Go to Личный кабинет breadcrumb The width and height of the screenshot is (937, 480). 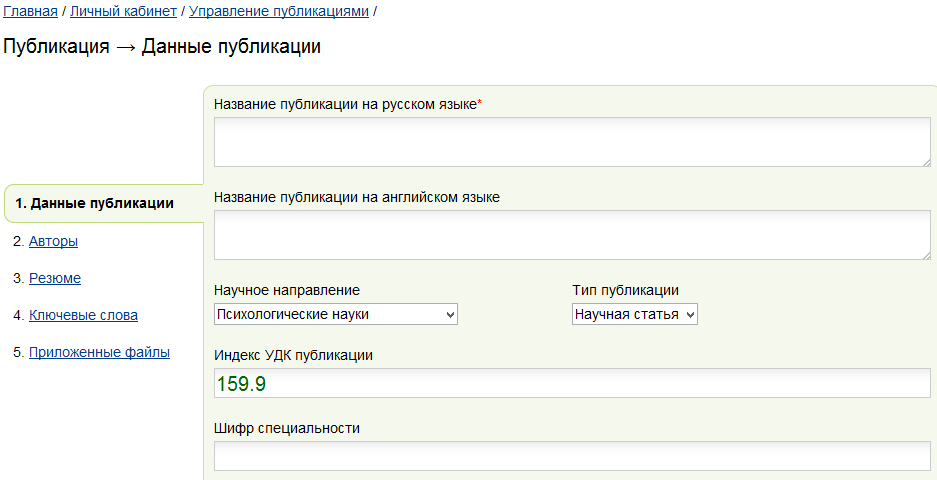click(124, 11)
